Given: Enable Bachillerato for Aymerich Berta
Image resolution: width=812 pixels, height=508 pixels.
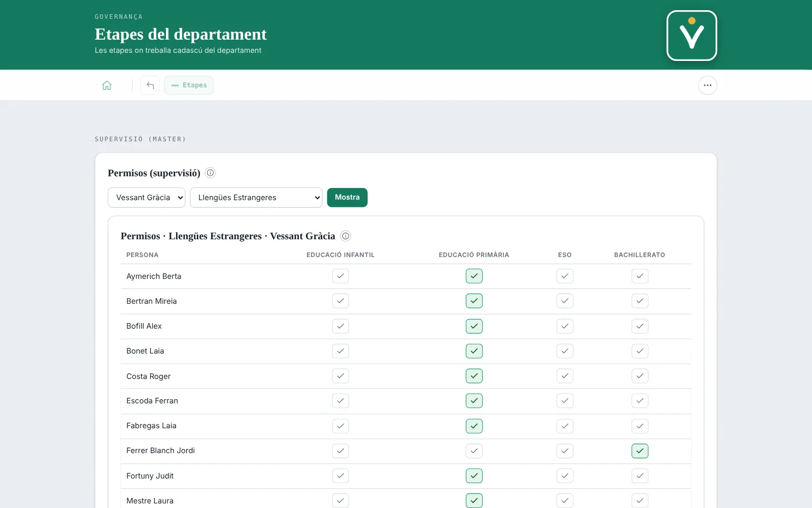Looking at the screenshot, I should click(x=640, y=276).
